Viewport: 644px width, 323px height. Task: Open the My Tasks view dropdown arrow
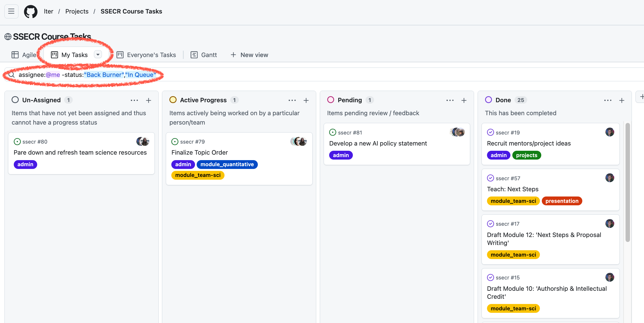[x=98, y=55]
